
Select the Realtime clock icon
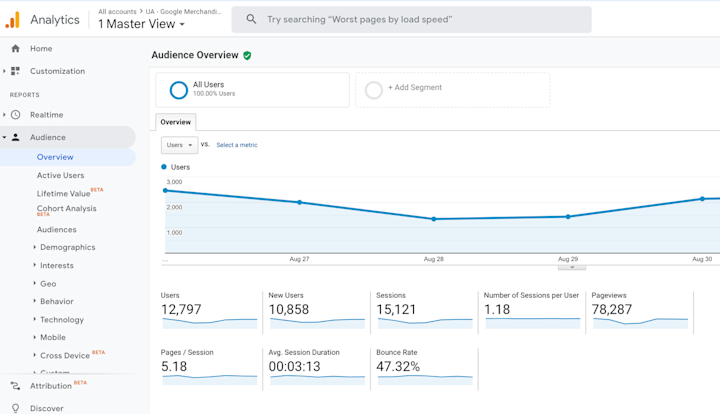pyautogui.click(x=15, y=115)
